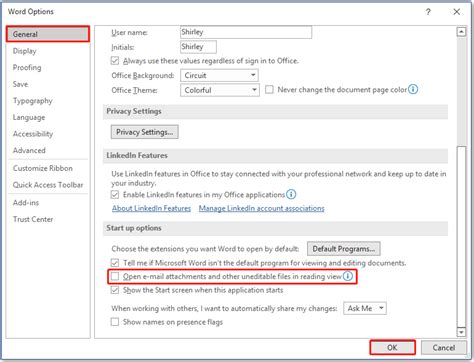This screenshot has width=474, height=362.
Task: Confirm with the OK button
Action: click(392, 347)
